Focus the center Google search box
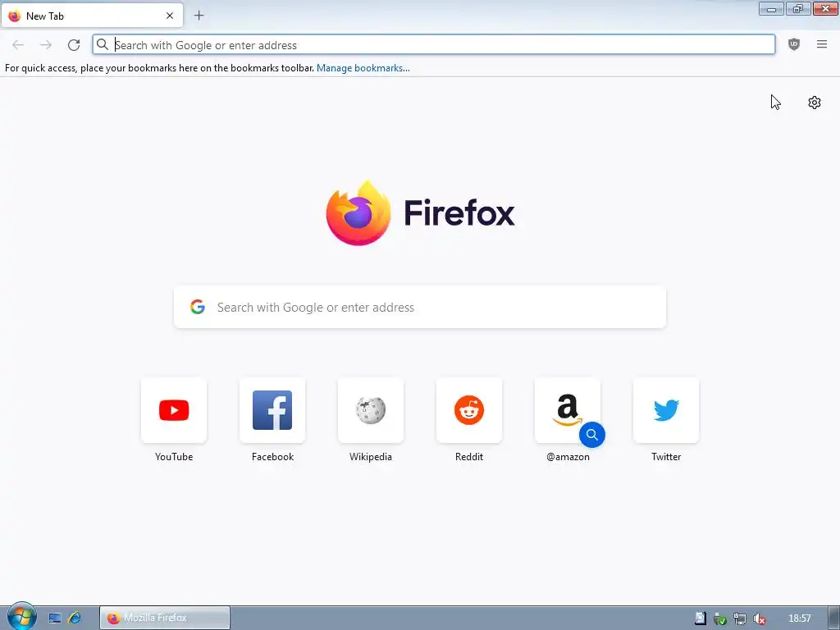 420,307
